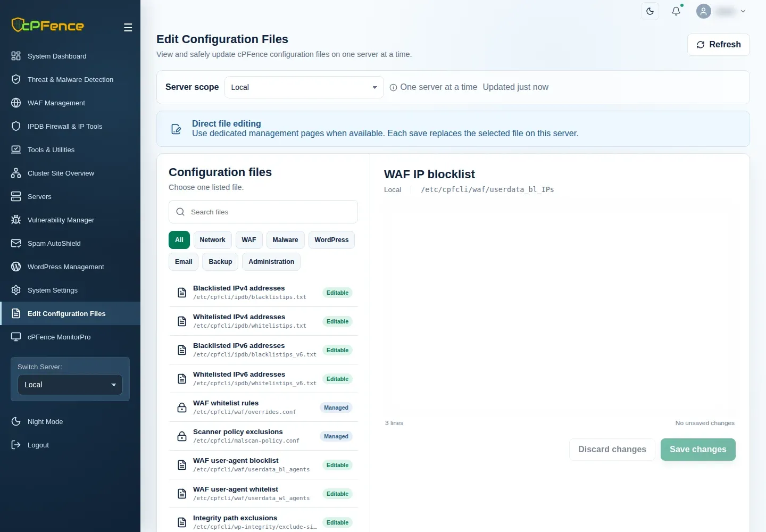Viewport: 766px width, 532px height.
Task: Click the WAF Management globe icon
Action: [16, 103]
